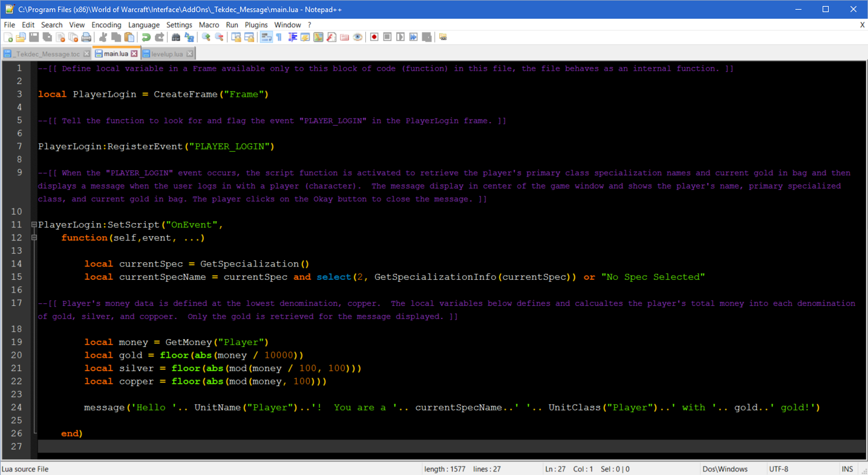Open the File menu

point(10,25)
